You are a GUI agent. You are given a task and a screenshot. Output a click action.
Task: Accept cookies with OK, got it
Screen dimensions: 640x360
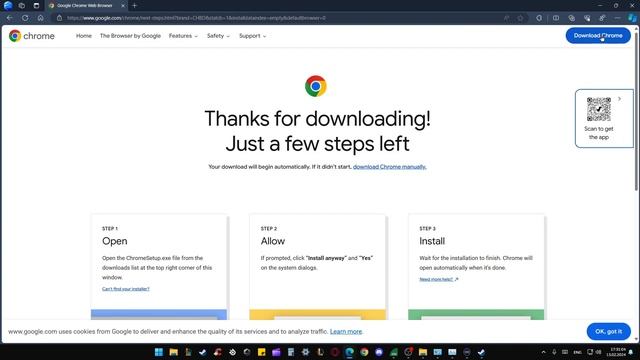click(609, 331)
